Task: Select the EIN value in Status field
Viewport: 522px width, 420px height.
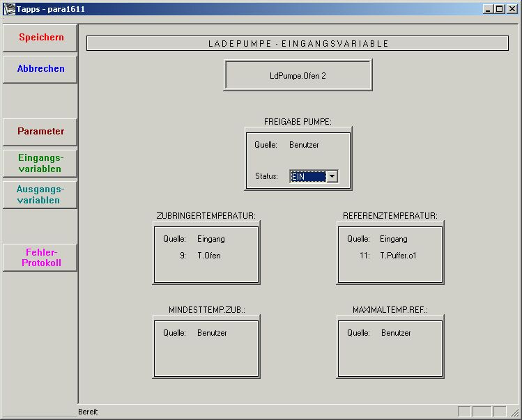Action: pos(307,177)
